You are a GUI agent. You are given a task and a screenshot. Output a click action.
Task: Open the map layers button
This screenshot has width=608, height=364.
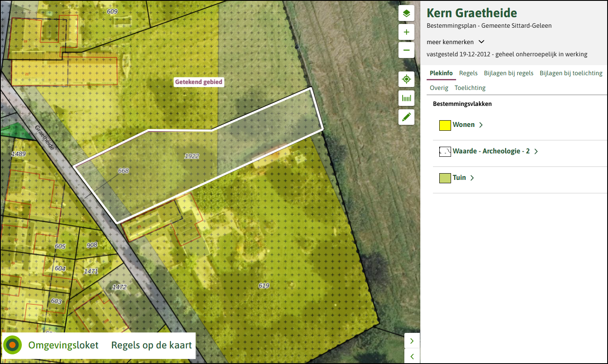pyautogui.click(x=406, y=13)
